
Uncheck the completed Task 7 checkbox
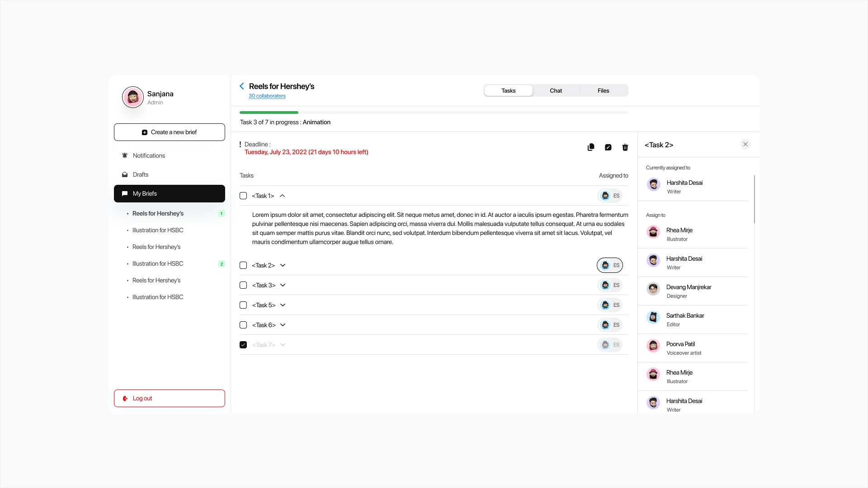[x=243, y=345]
